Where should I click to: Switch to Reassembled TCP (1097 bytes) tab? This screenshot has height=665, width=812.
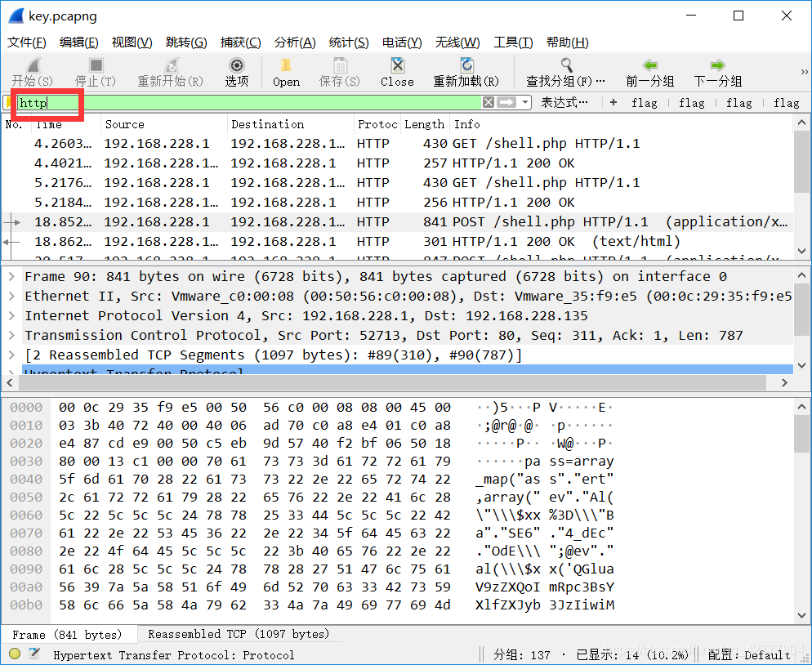coord(239,634)
